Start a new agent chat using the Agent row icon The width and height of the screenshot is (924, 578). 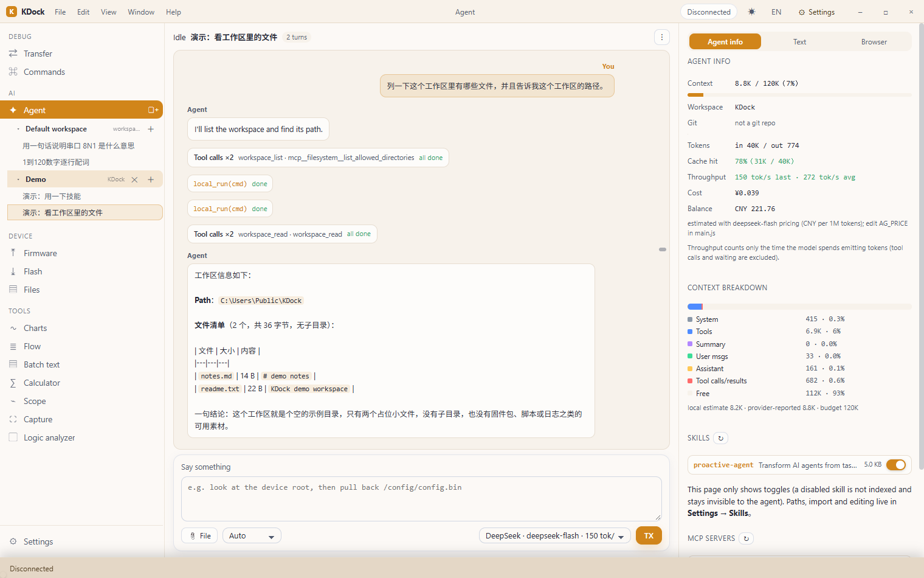(x=153, y=110)
